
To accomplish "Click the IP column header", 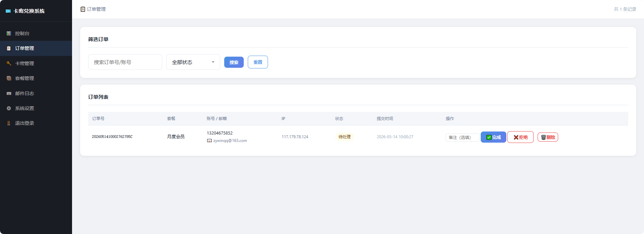I will coord(283,118).
